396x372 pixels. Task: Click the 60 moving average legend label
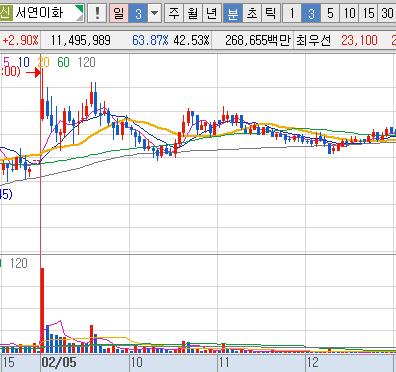[x=63, y=62]
